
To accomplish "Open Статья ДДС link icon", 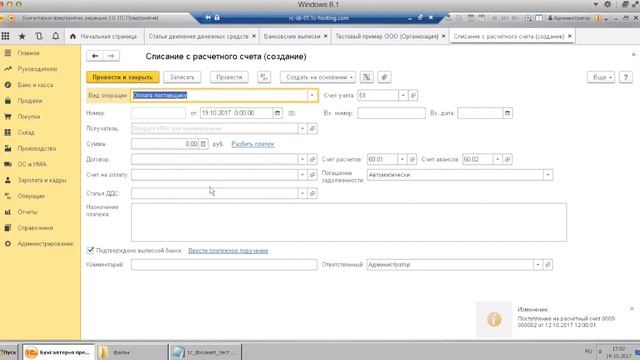I will point(312,193).
